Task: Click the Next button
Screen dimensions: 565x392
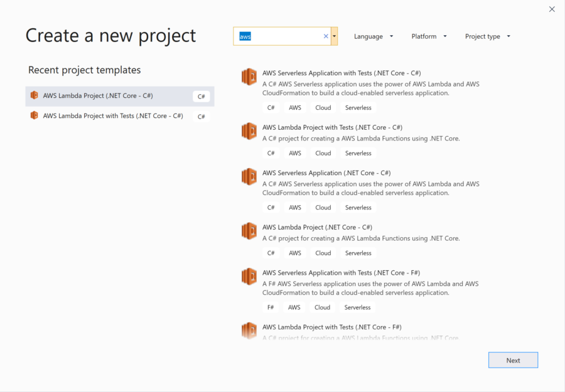Action: pos(513,360)
